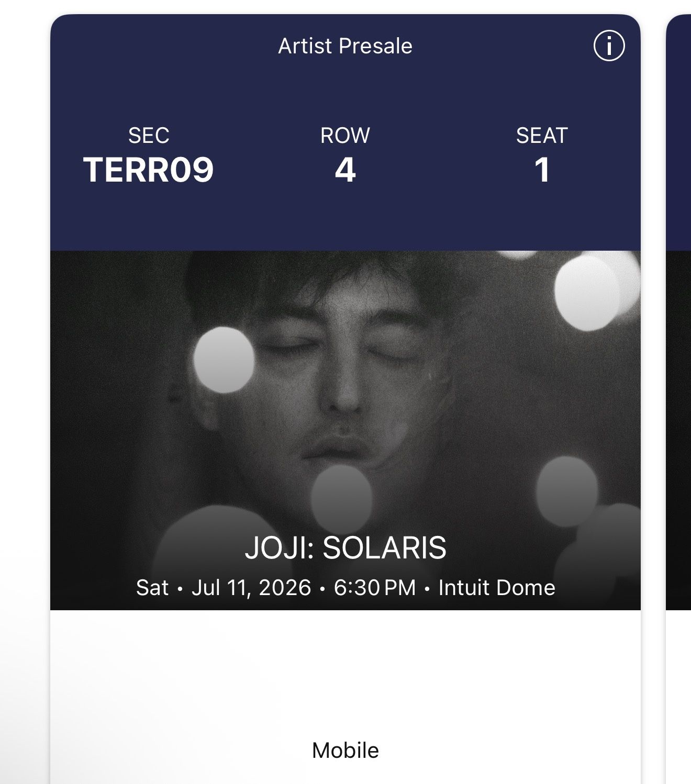Select the row number 4
This screenshot has height=784, width=691.
click(345, 170)
